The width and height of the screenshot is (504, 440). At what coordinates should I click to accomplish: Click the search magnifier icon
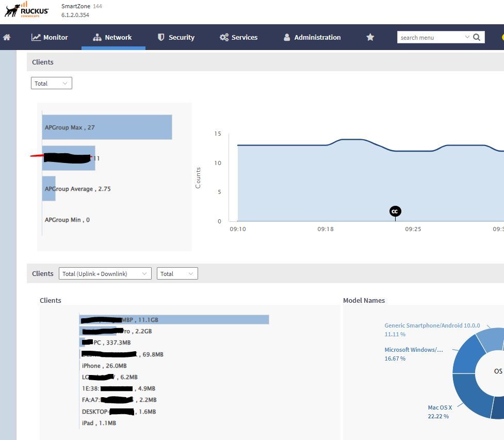click(477, 37)
